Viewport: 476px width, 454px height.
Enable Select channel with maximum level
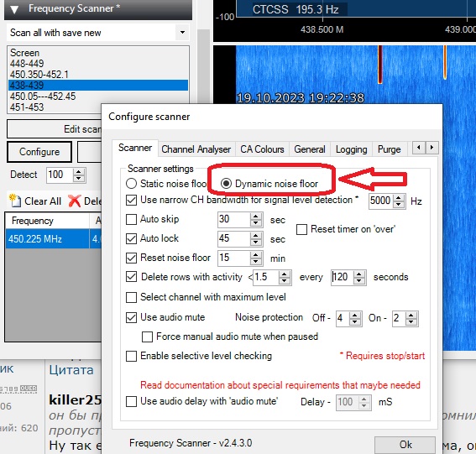131,297
